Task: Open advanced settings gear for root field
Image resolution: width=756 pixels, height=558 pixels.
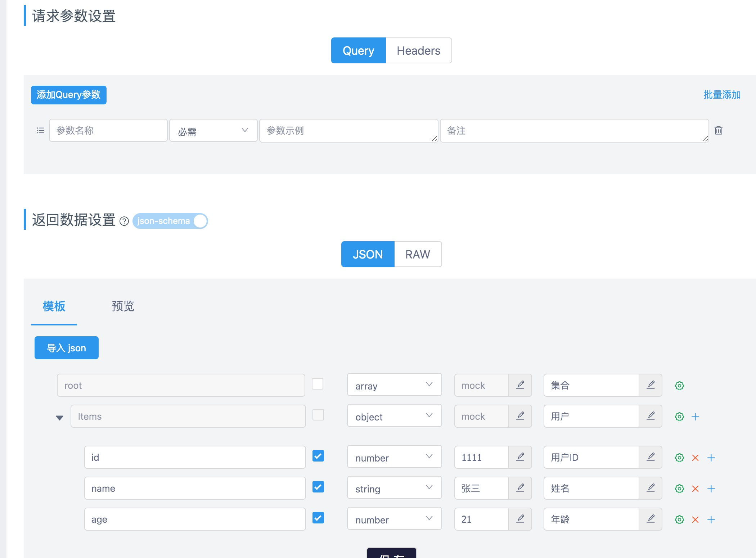Action: coord(679,386)
